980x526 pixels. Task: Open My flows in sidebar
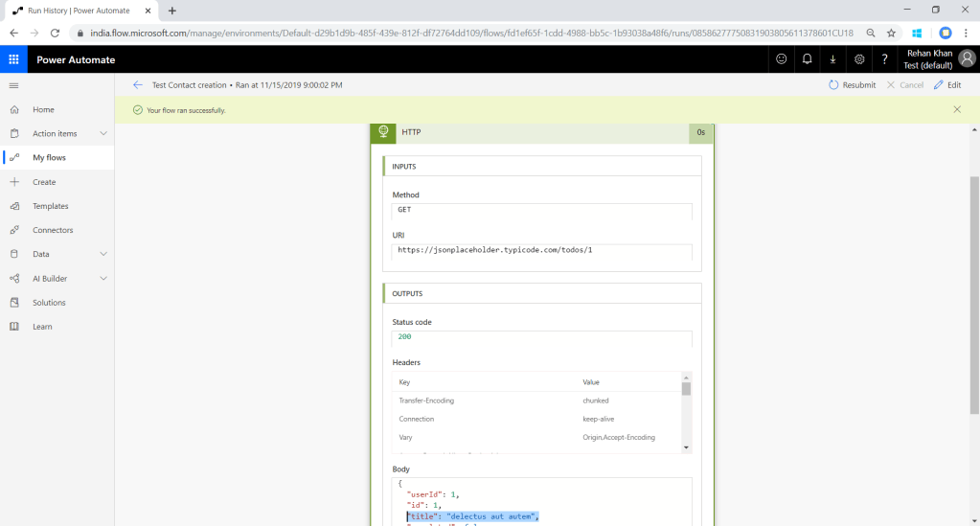pyautogui.click(x=49, y=158)
